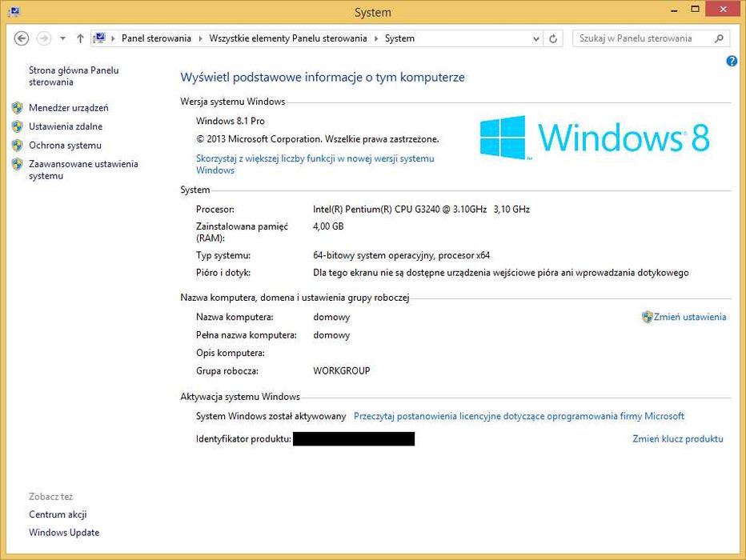Screen dimensions: 746x560
Task: Click processor value Intel(R) Pentium(R) CPU G3240
Action: (421, 209)
